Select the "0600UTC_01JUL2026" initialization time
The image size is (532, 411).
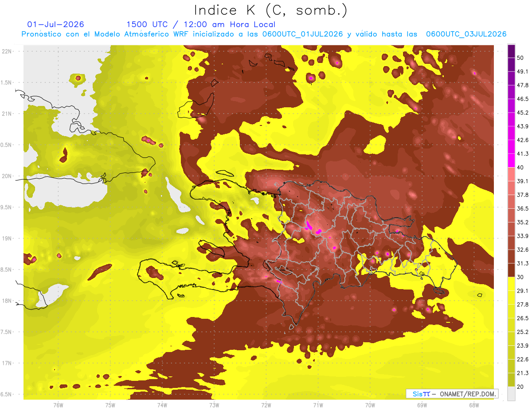tap(302, 34)
